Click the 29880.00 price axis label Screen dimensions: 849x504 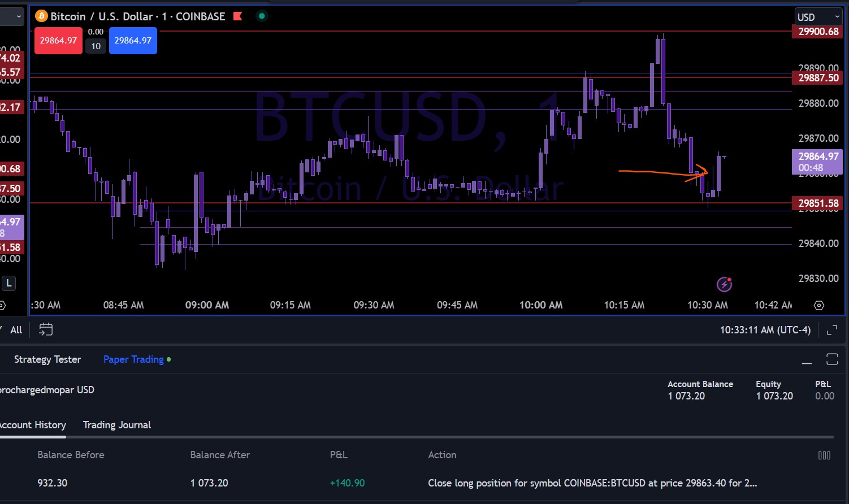click(818, 103)
